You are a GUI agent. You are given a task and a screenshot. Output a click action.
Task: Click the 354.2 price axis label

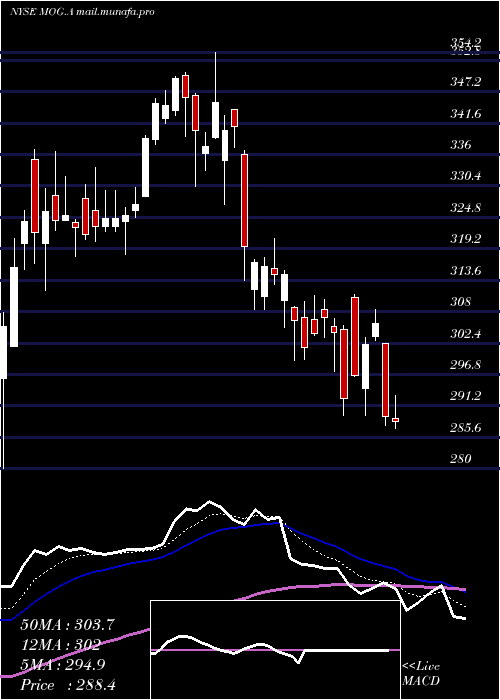tap(466, 42)
